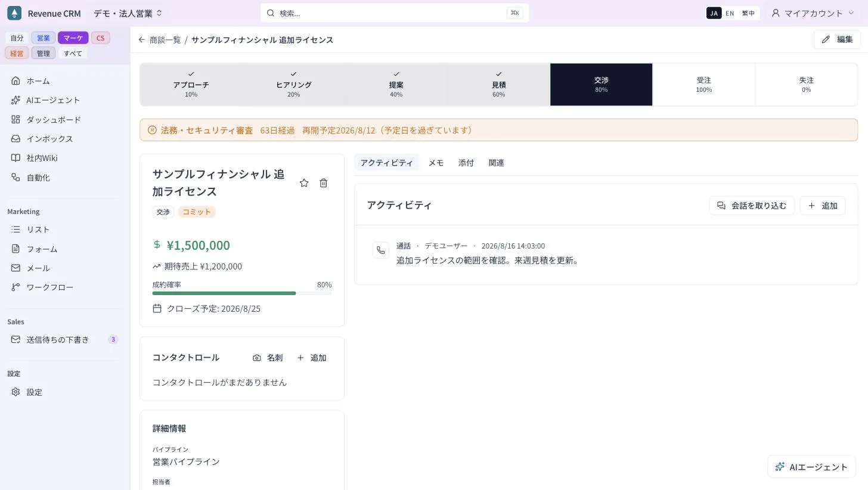Click the Revenue CRM logo icon
The height and width of the screenshot is (490, 868).
coord(14,13)
